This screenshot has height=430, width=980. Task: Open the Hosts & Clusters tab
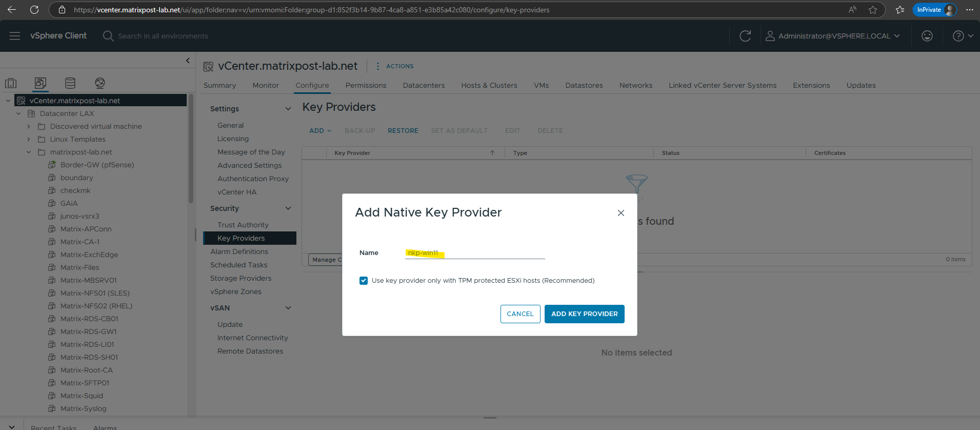click(x=489, y=85)
